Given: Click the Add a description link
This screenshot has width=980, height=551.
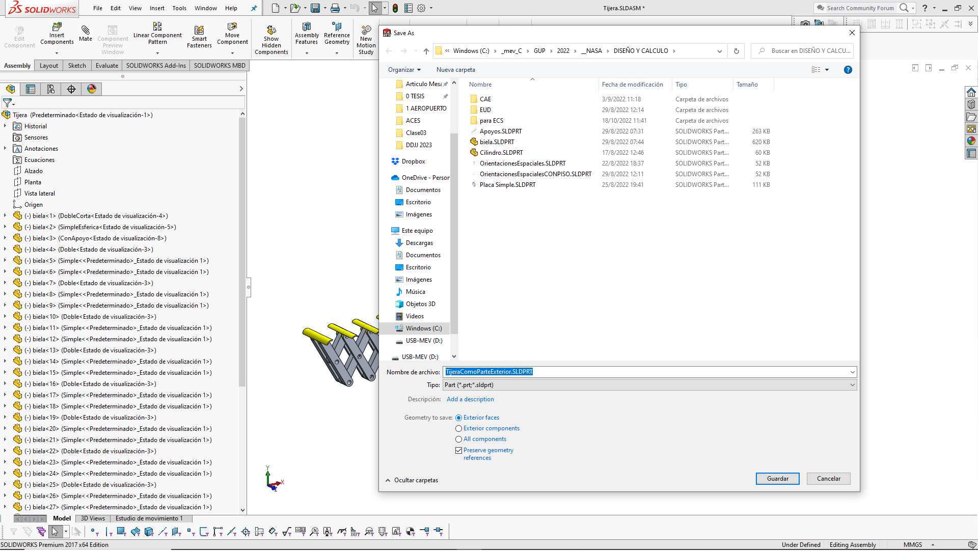Looking at the screenshot, I should coord(470,400).
